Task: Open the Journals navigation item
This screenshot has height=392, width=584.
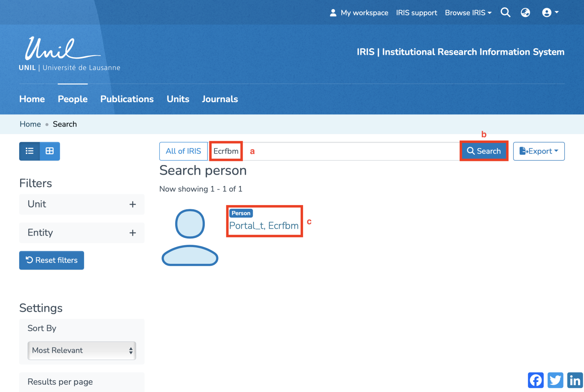Action: tap(220, 99)
